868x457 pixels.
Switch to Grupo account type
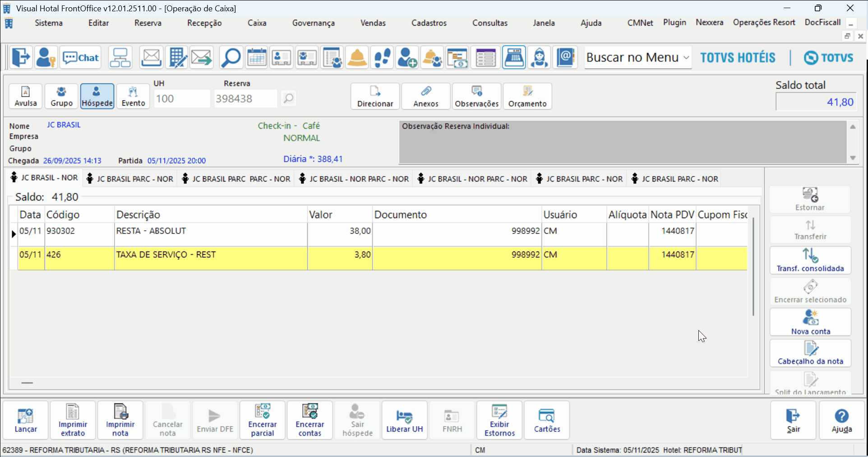[x=61, y=96]
